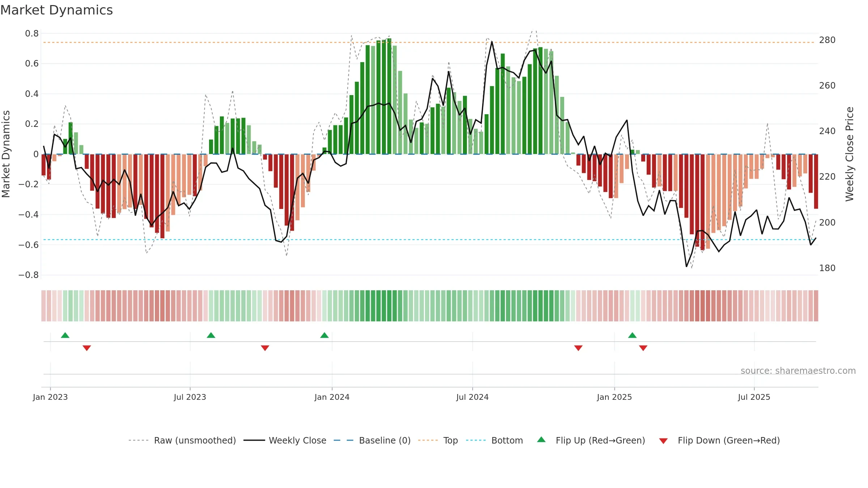
Task: Select the flip-down marker in late 2024
Action: [x=578, y=348]
